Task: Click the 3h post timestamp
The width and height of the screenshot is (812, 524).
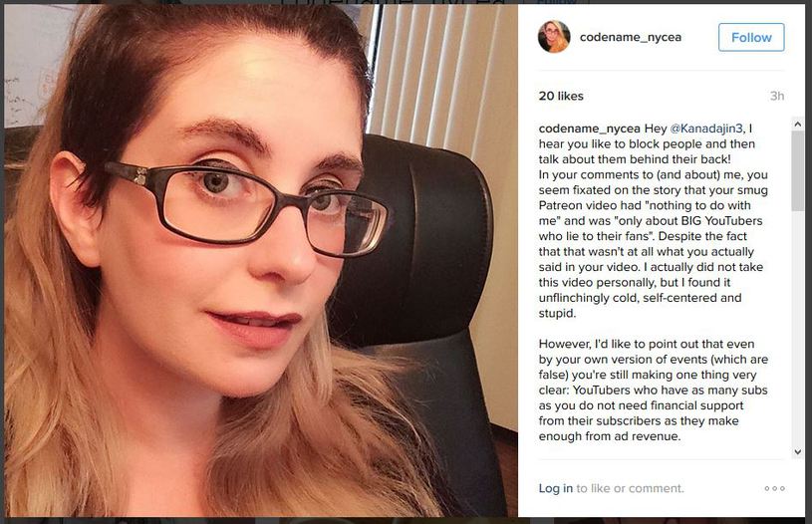Action: pyautogui.click(x=777, y=96)
